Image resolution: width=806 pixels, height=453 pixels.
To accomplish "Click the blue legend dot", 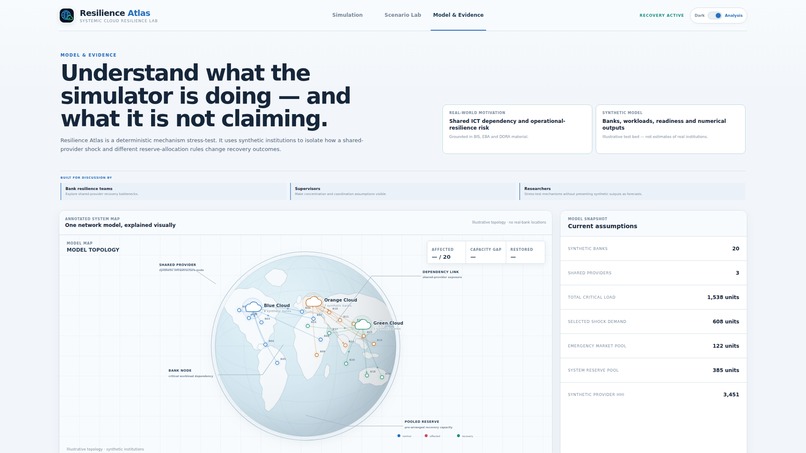I will click(399, 436).
